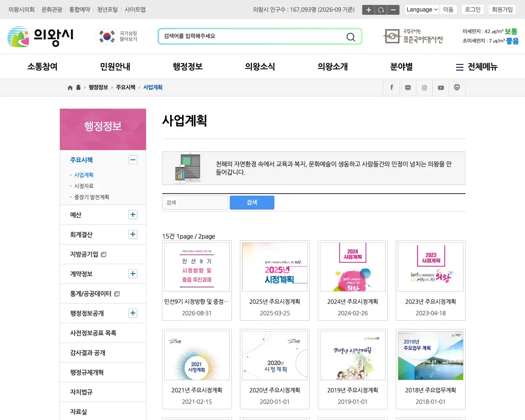
Task: Open the 민선9기 시정방향 thumbnail
Action: [197, 267]
